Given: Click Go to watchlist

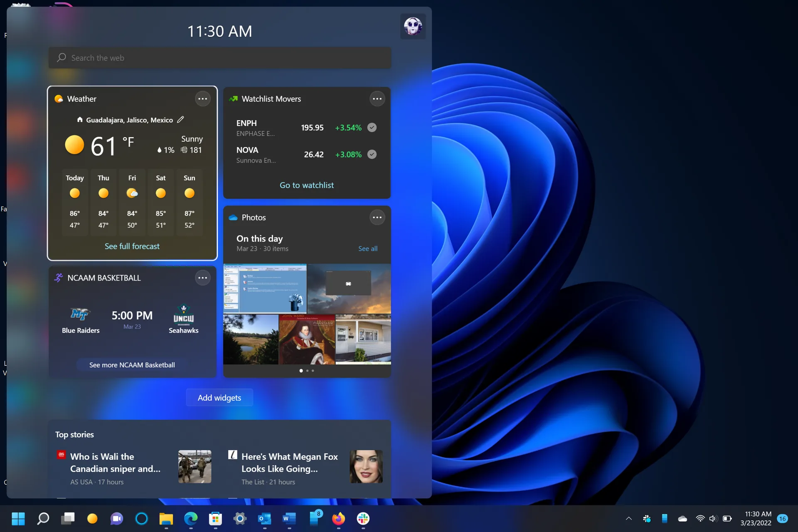Looking at the screenshot, I should tap(306, 185).
